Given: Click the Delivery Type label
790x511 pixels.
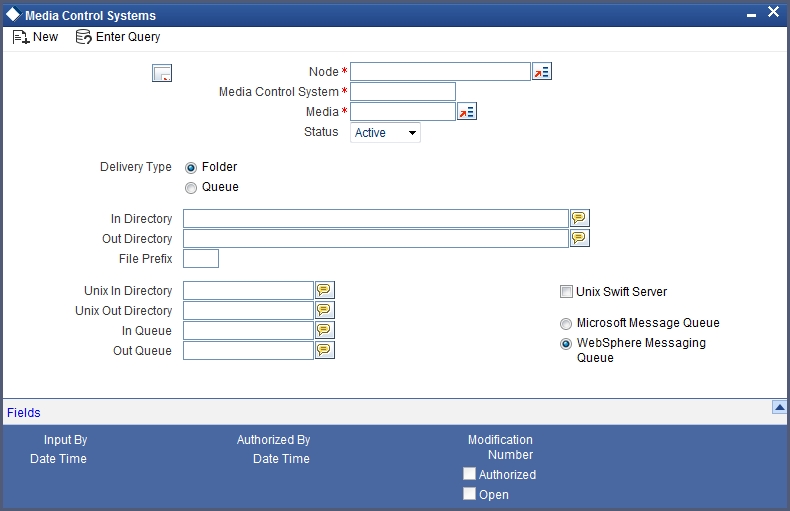Looking at the screenshot, I should (x=136, y=167).
